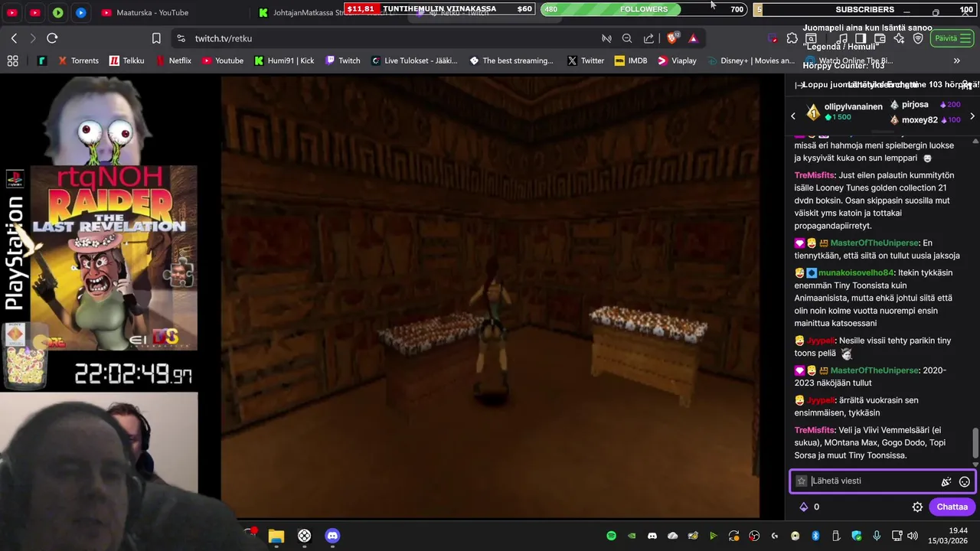Open NVIDIA tray icon
This screenshot has height=551, width=980.
click(x=632, y=536)
